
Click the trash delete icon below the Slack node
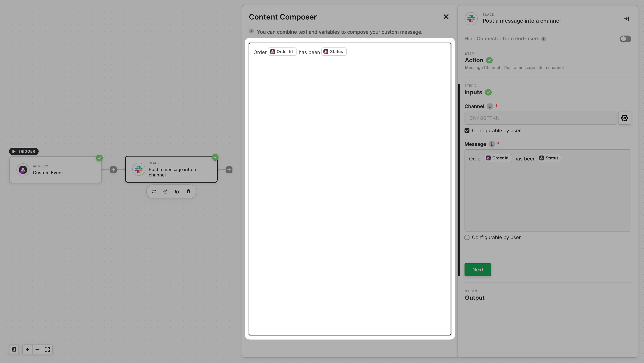click(189, 191)
